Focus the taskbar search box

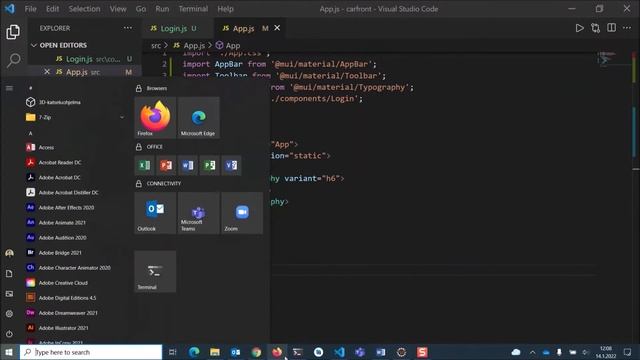click(91, 352)
